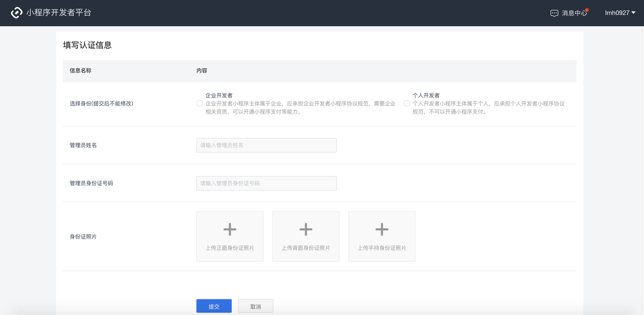Viewport: 644px width, 315px height.
Task: Open the 消息中心 text link
Action: (574, 13)
